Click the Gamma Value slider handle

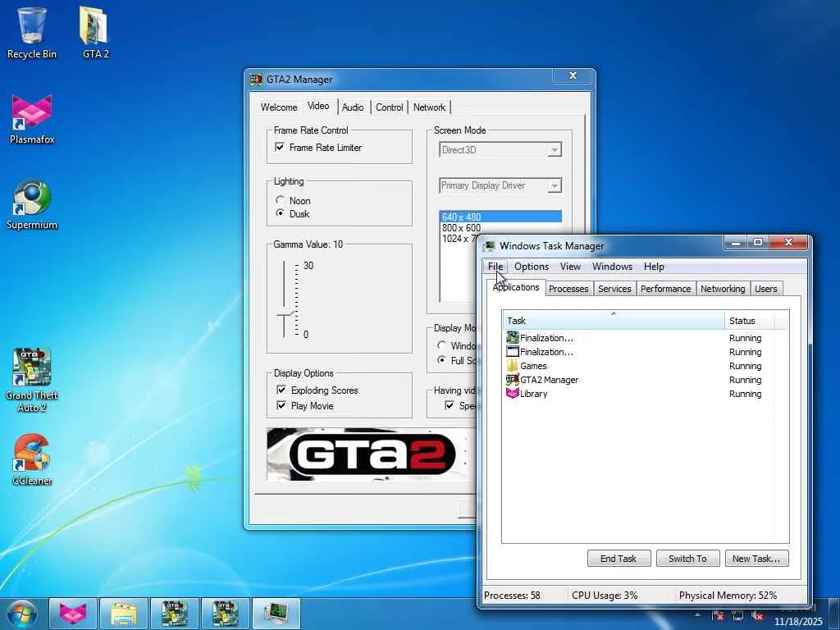[x=285, y=314]
